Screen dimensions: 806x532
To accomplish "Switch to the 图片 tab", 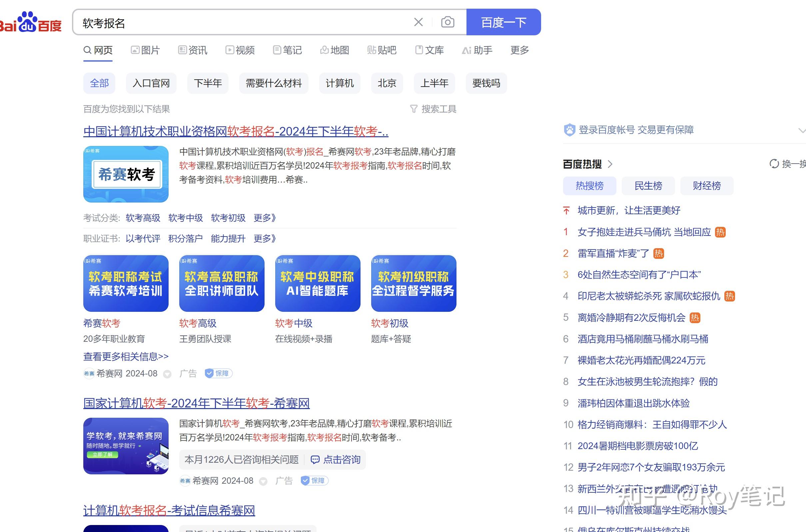I will coord(145,50).
